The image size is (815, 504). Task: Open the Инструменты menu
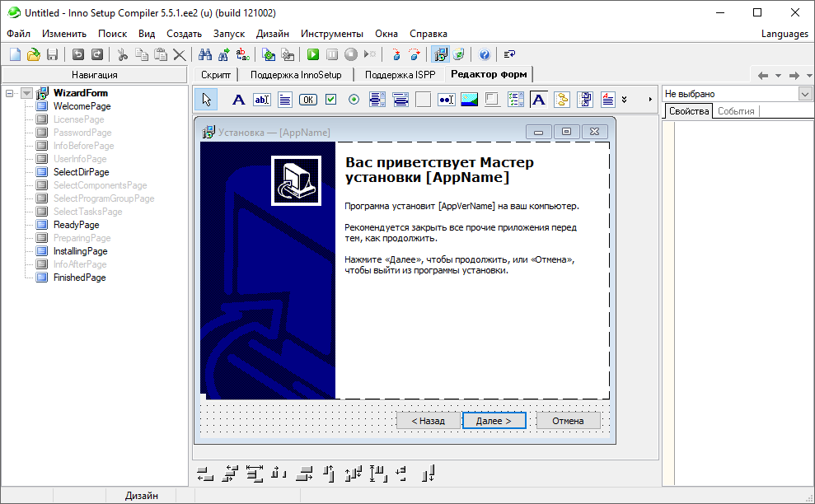coord(331,34)
